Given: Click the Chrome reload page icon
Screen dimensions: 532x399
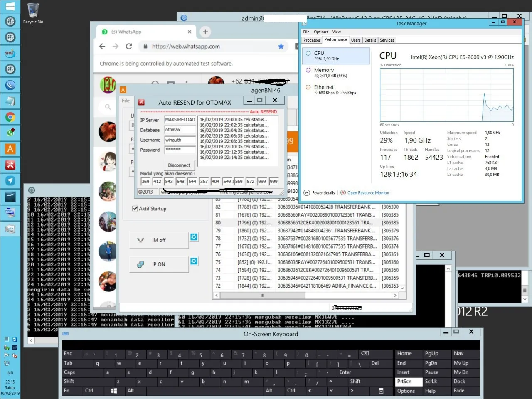Looking at the screenshot, I should (x=129, y=47).
